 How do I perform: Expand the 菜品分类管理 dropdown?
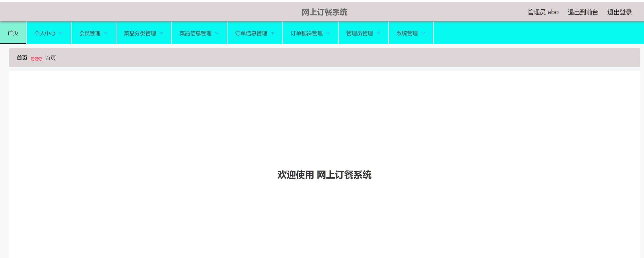click(x=141, y=33)
